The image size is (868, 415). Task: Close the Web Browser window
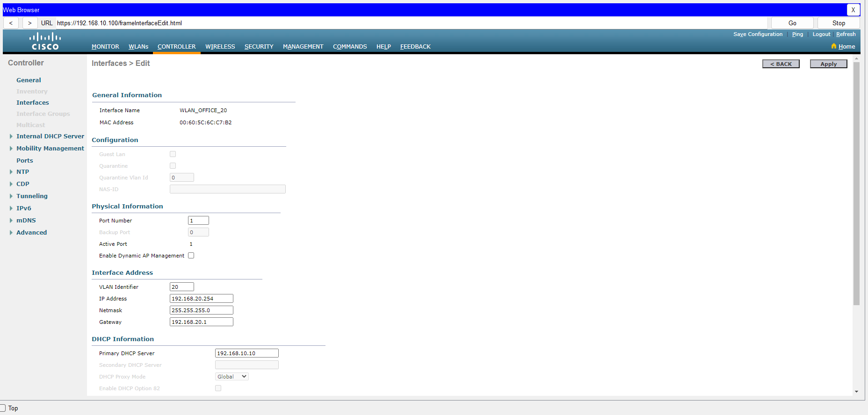[853, 10]
